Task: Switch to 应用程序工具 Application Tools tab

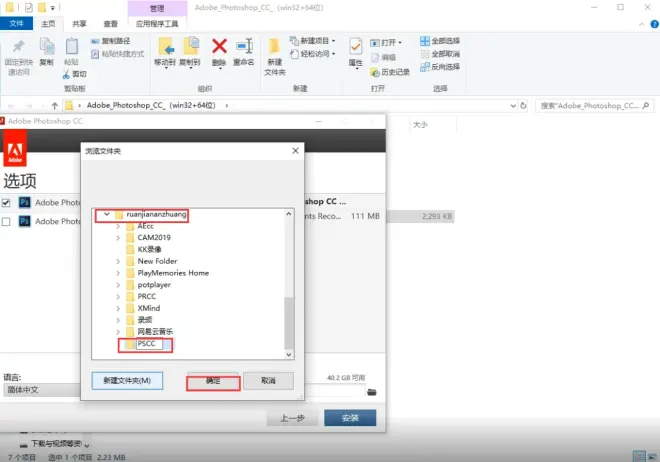Action: [x=157, y=24]
